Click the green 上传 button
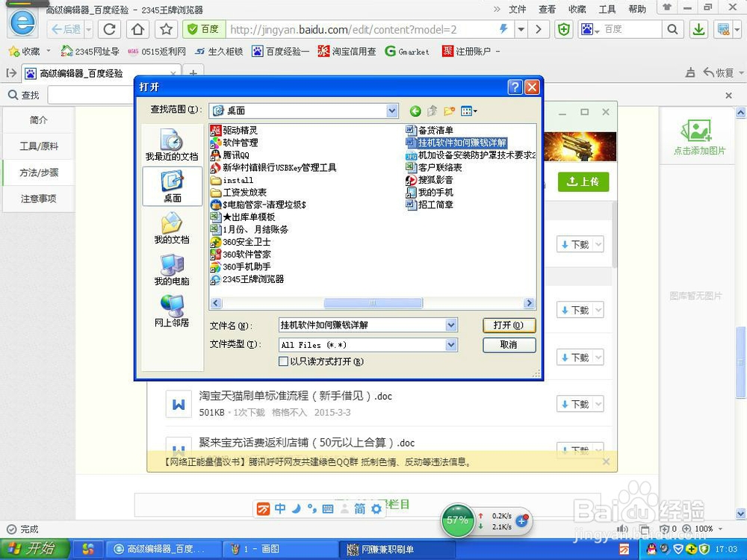This screenshot has height=560, width=747. click(583, 181)
